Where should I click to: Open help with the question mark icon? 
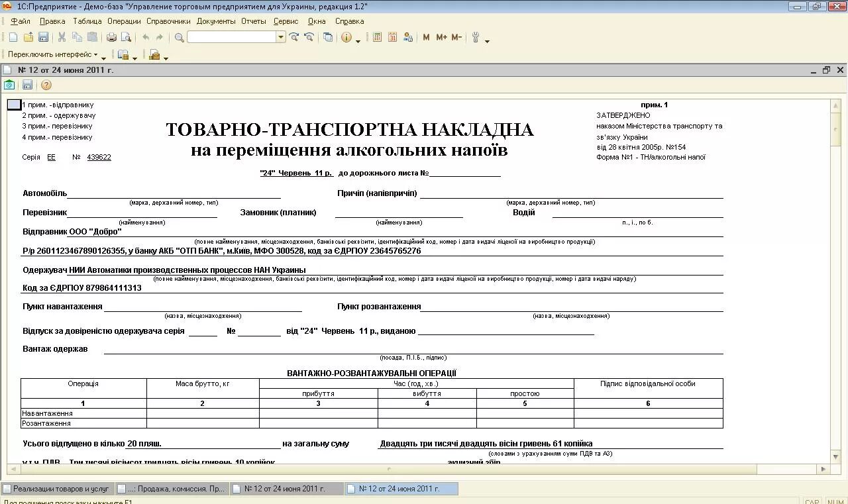(46, 85)
